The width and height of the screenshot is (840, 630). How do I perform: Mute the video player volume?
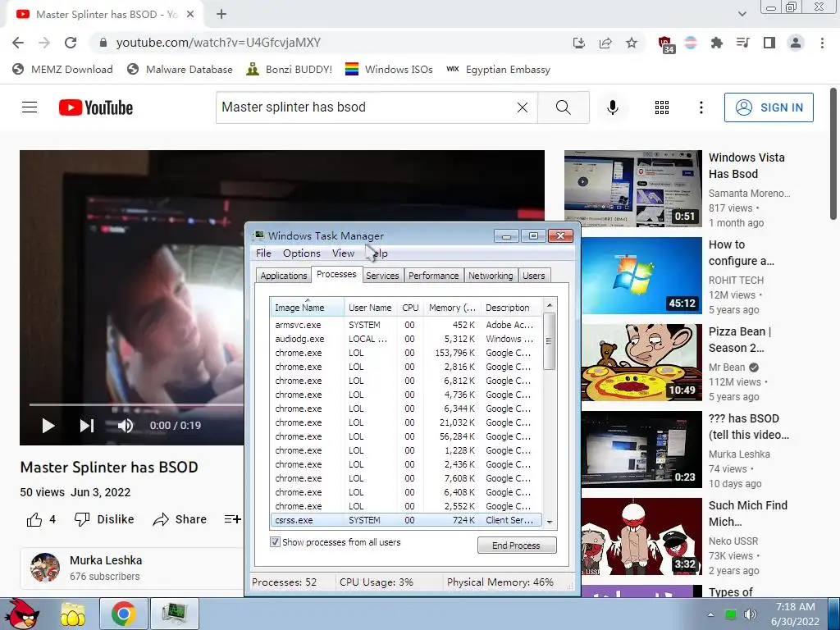126,426
